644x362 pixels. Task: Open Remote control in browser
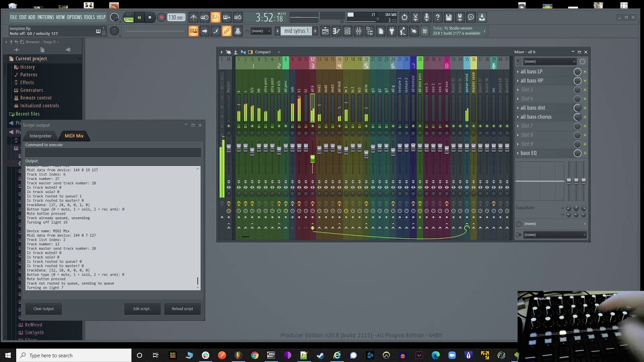35,98
